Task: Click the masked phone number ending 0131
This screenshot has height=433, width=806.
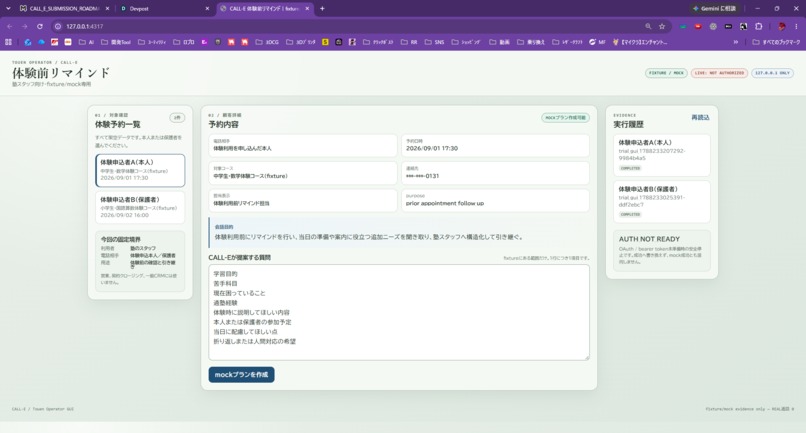Action: point(423,176)
